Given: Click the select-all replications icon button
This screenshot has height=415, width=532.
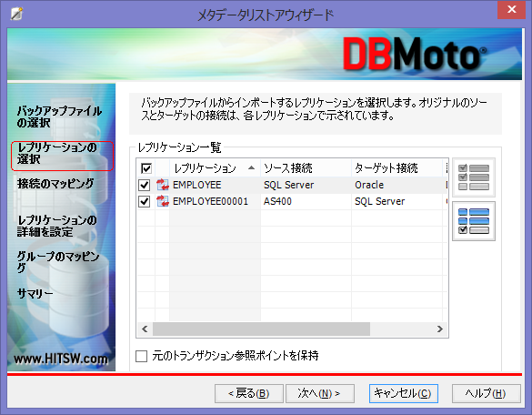Looking at the screenshot, I should pos(474,177).
